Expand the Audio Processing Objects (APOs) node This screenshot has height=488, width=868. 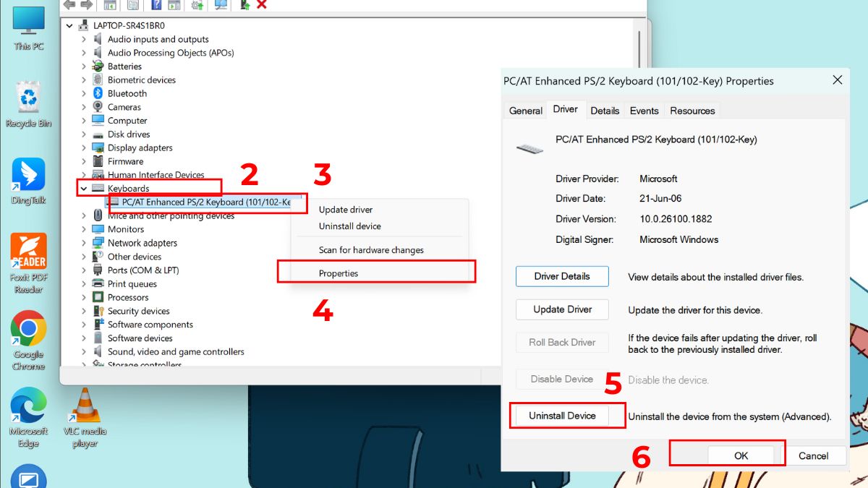click(x=84, y=53)
